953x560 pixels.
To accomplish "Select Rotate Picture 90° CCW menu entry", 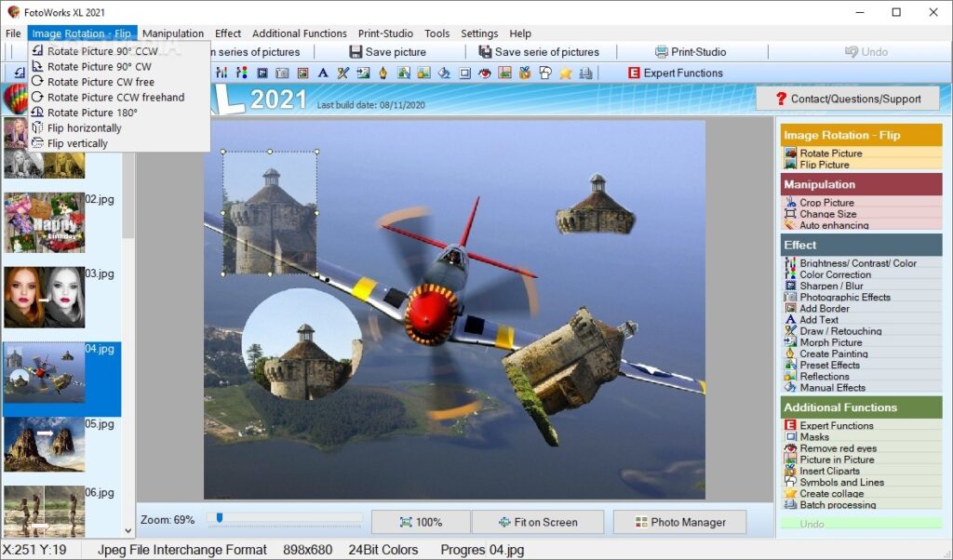I will coord(102,51).
